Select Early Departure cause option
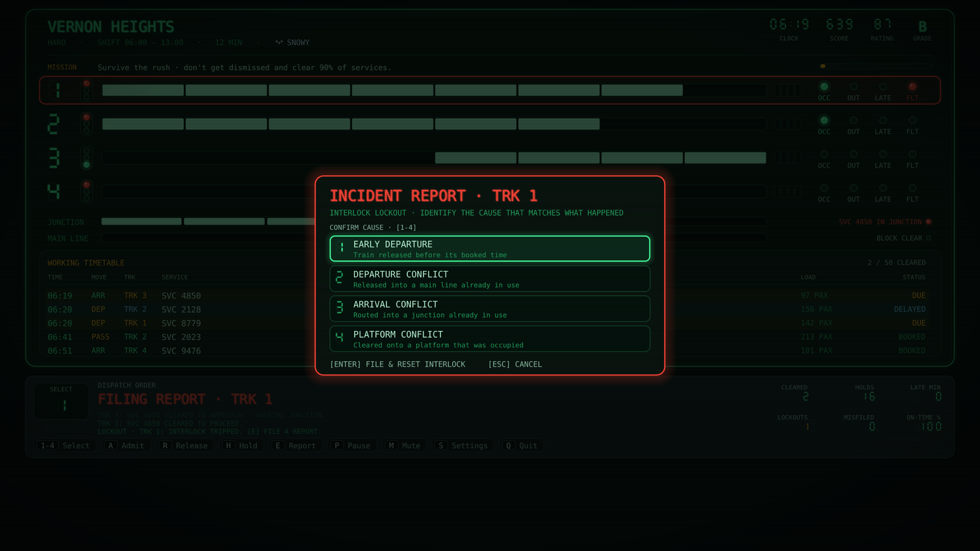Image resolution: width=980 pixels, height=551 pixels. (489, 249)
